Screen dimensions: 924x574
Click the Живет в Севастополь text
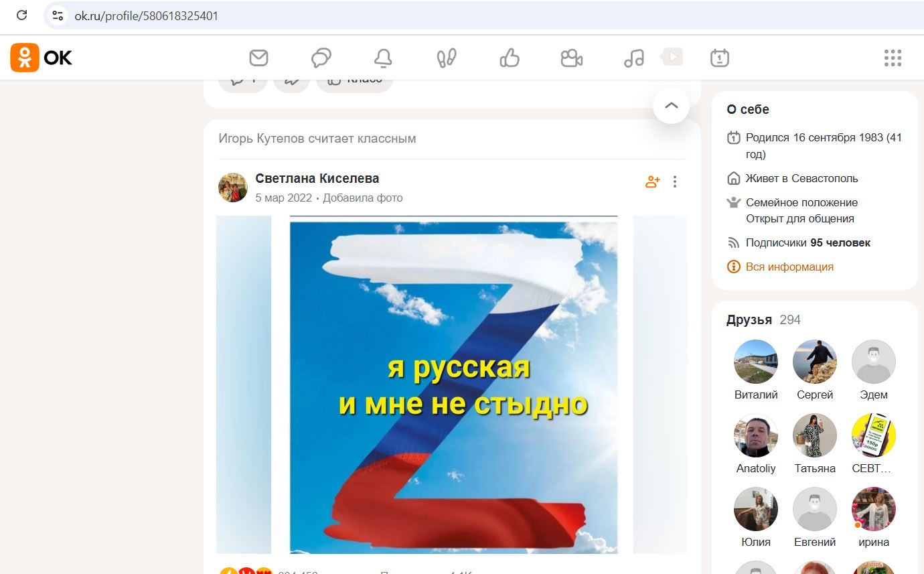[802, 178]
